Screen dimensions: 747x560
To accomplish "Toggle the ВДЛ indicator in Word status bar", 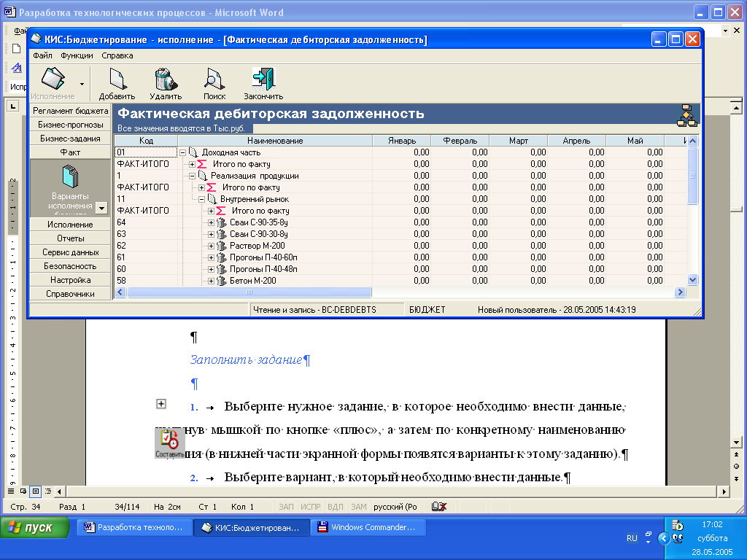I will click(x=336, y=507).
